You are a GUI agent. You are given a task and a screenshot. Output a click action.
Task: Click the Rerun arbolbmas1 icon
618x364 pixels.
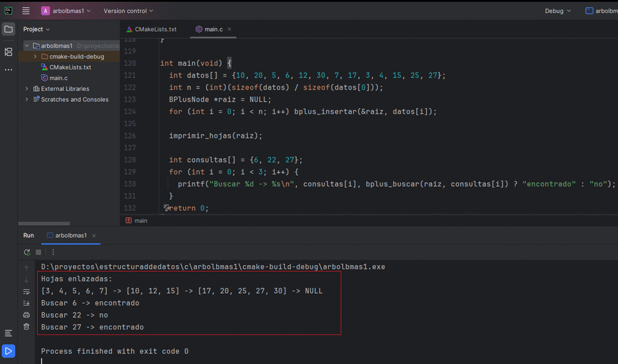[x=27, y=252]
